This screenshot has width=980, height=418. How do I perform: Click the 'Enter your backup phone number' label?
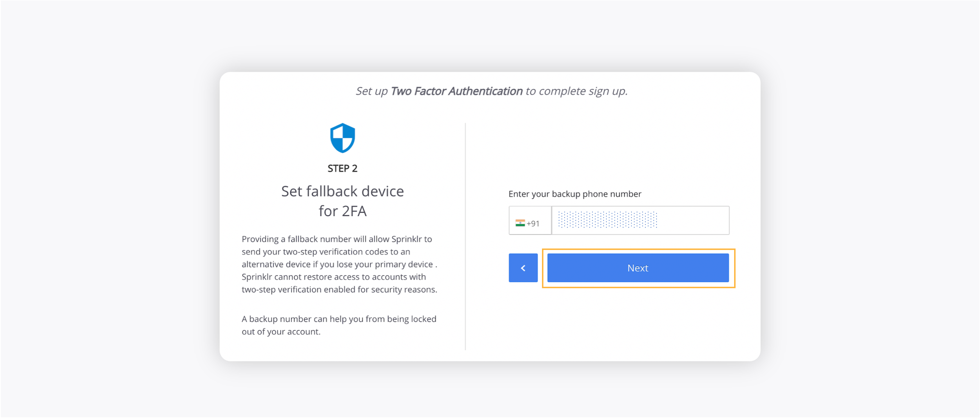point(574,194)
